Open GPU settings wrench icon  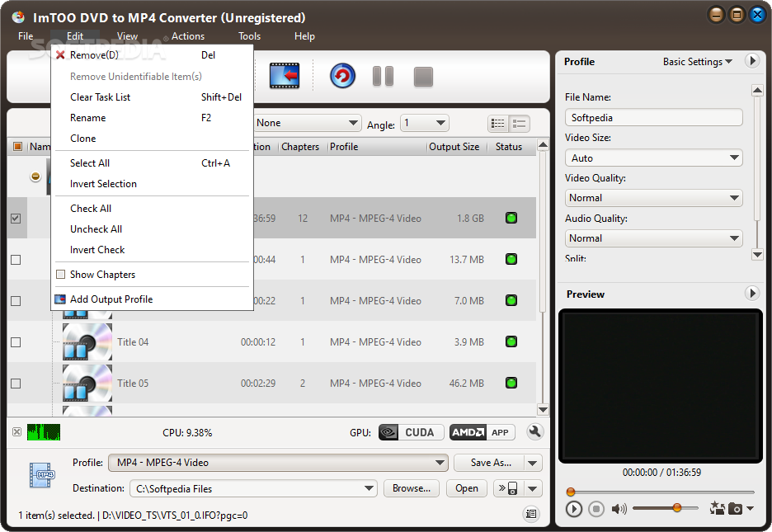click(x=534, y=432)
